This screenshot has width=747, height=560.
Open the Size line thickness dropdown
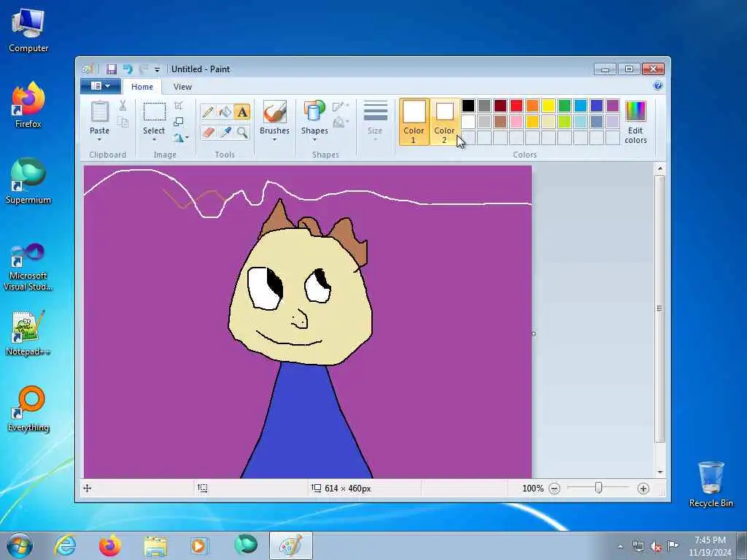tap(376, 122)
